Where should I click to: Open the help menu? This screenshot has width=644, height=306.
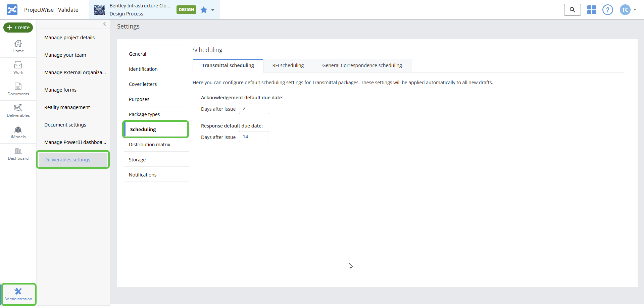607,10
